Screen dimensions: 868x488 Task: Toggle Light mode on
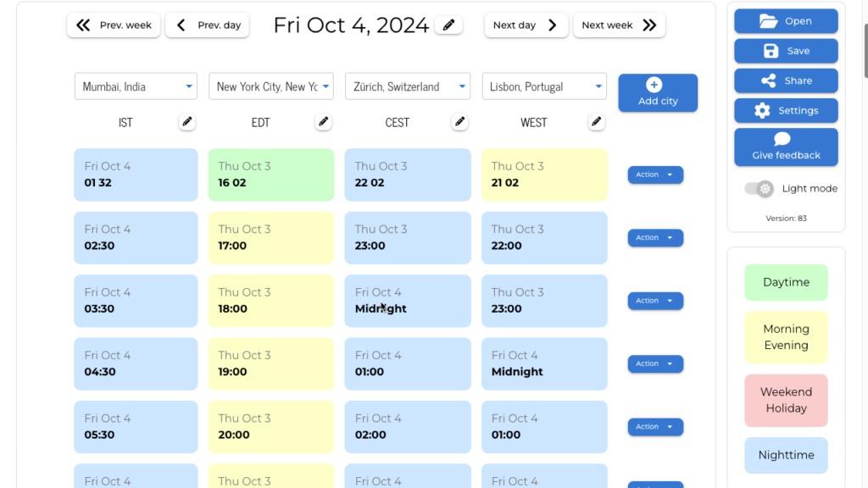(x=757, y=188)
